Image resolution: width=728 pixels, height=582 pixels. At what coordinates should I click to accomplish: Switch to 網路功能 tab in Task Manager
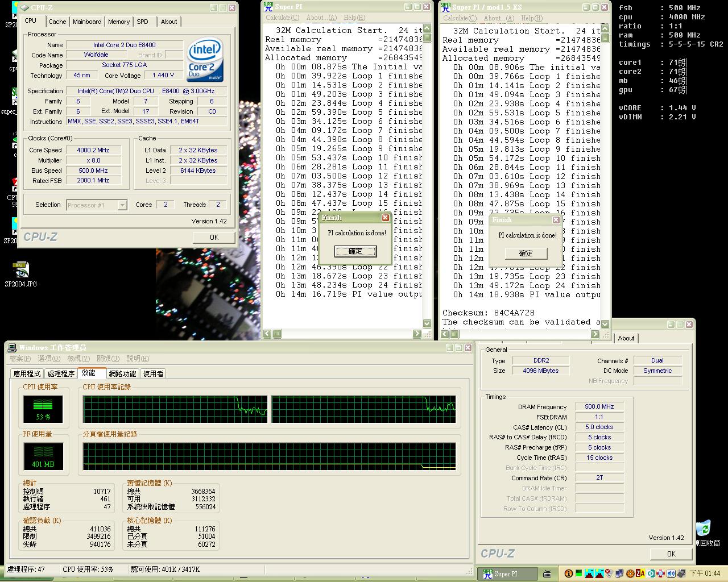coord(122,373)
